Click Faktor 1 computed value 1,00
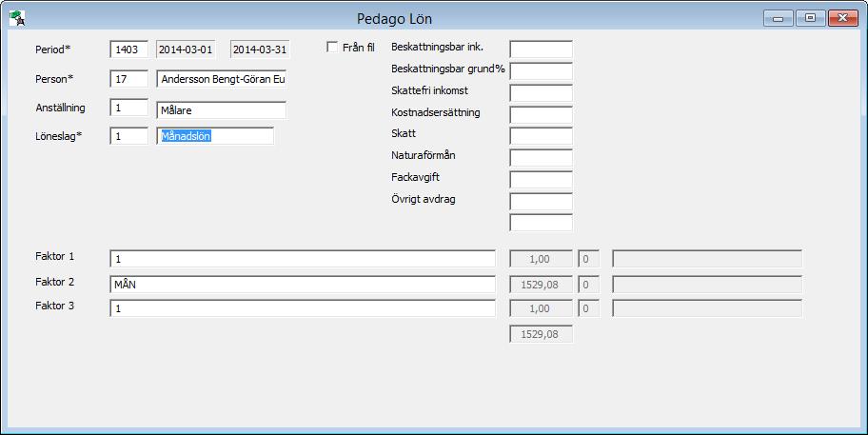This screenshot has height=435, width=868. click(541, 259)
